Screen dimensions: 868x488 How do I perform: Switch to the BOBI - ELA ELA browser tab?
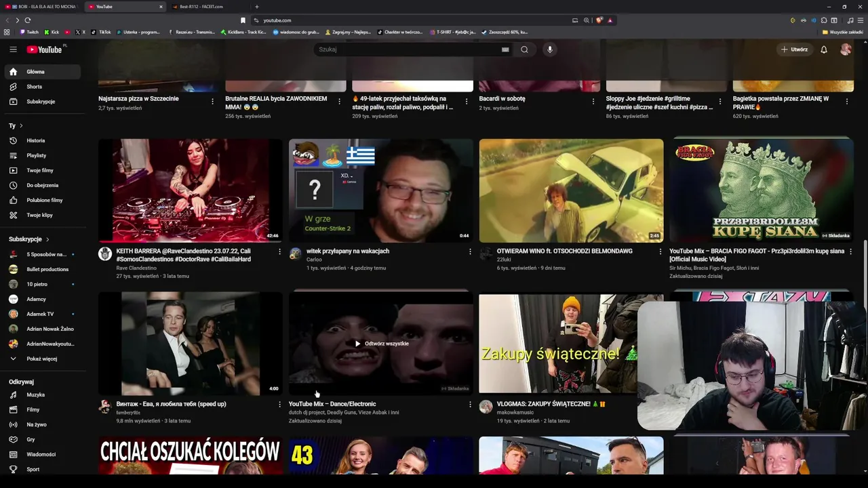(44, 7)
